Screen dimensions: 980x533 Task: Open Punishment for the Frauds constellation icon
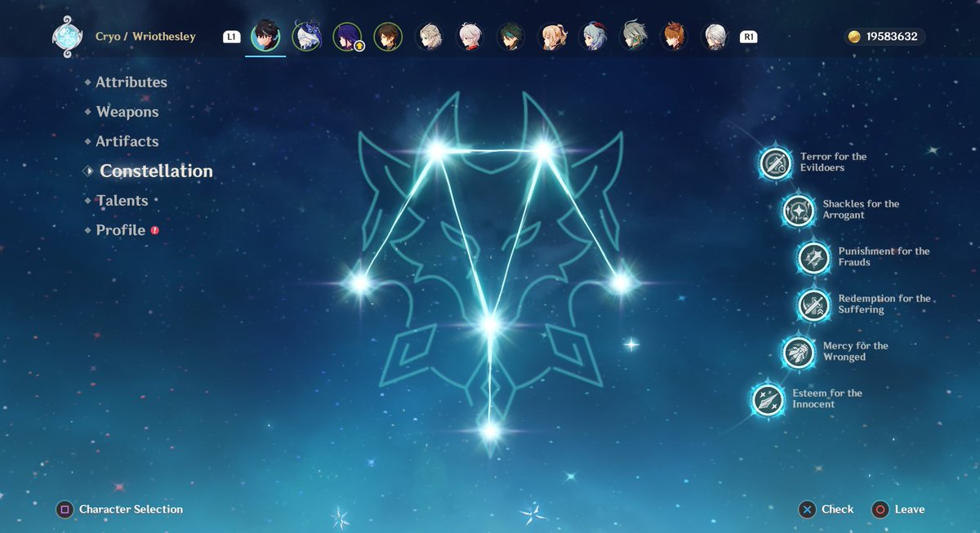tap(813, 257)
